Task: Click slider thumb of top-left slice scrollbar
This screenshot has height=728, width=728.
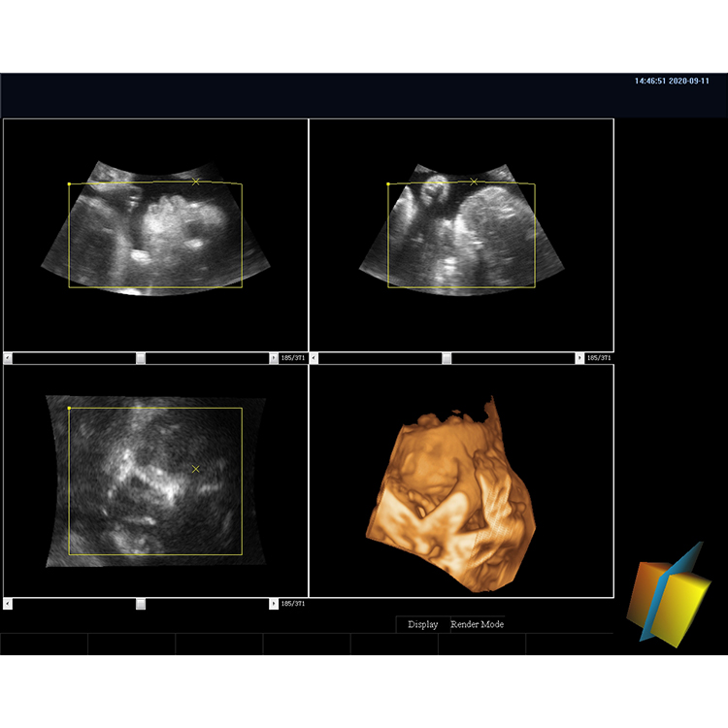Action: point(141,358)
